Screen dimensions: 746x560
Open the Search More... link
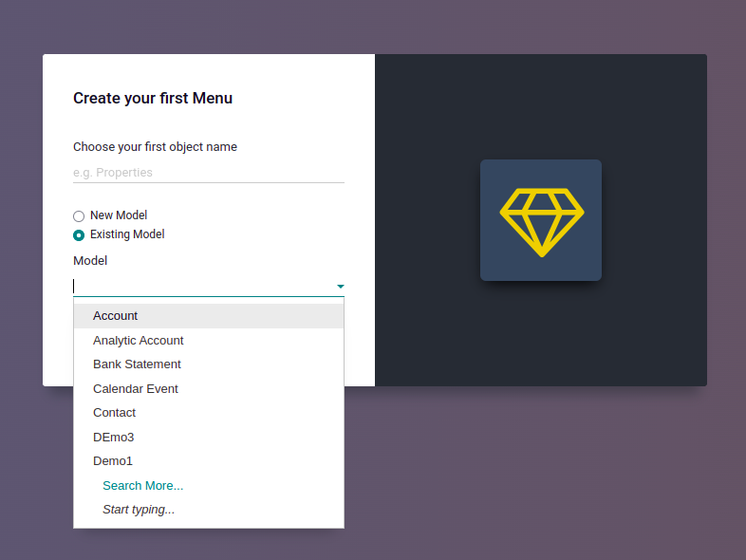tap(142, 485)
